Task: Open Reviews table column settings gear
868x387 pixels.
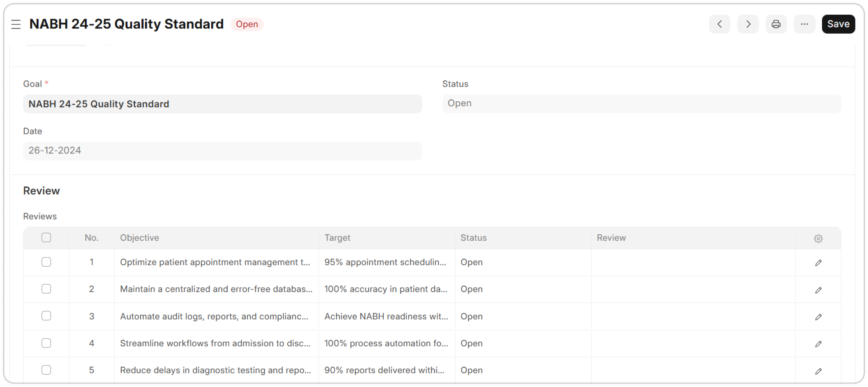Action: tap(818, 238)
